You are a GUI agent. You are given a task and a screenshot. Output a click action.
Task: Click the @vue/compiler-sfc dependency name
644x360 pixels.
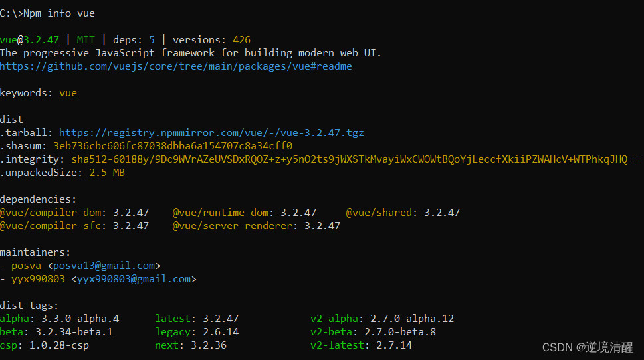click(51, 226)
